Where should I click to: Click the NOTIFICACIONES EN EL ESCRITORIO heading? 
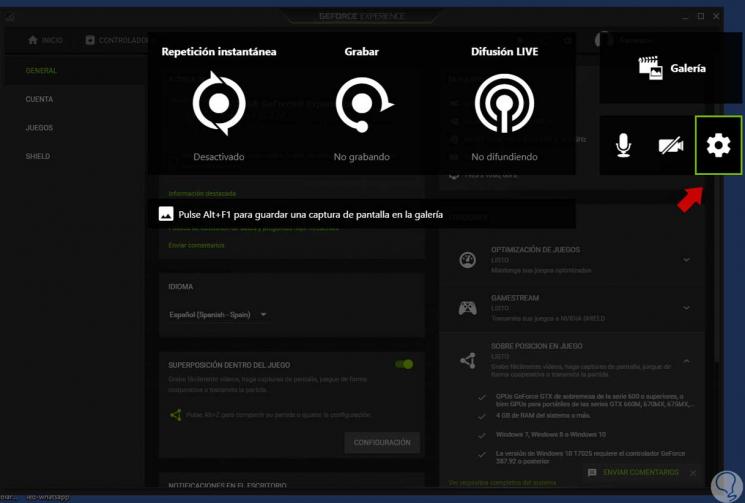click(227, 485)
